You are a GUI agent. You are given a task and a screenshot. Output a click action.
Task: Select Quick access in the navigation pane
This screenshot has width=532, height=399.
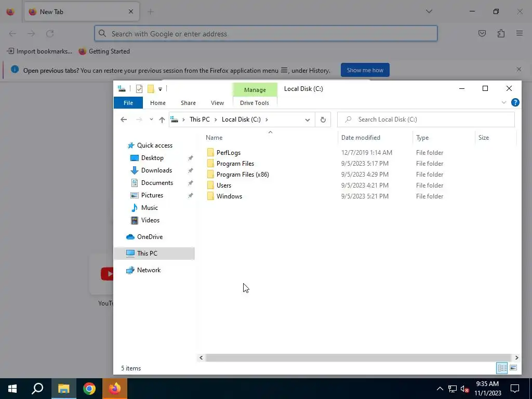tap(154, 145)
